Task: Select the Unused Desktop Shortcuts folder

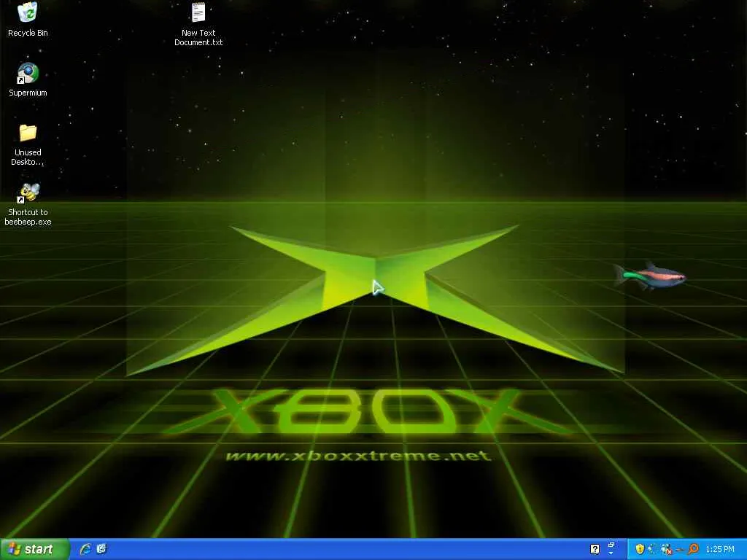Action: coord(28,133)
